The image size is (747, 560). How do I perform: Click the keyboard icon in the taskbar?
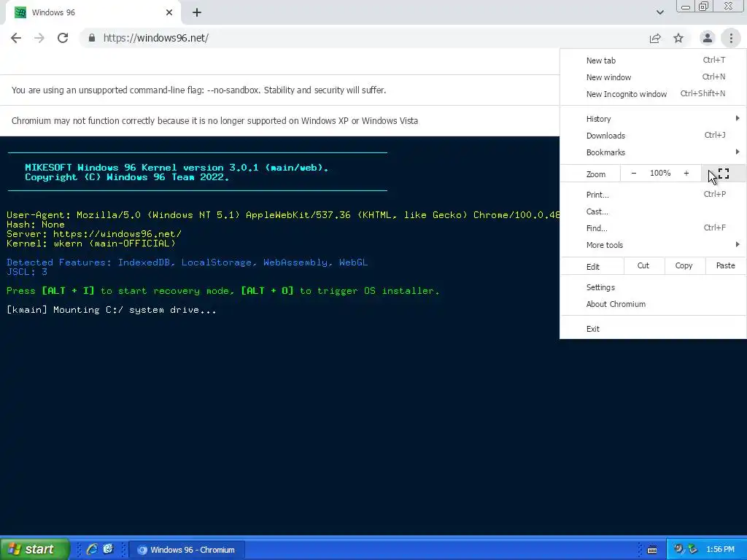pyautogui.click(x=652, y=550)
